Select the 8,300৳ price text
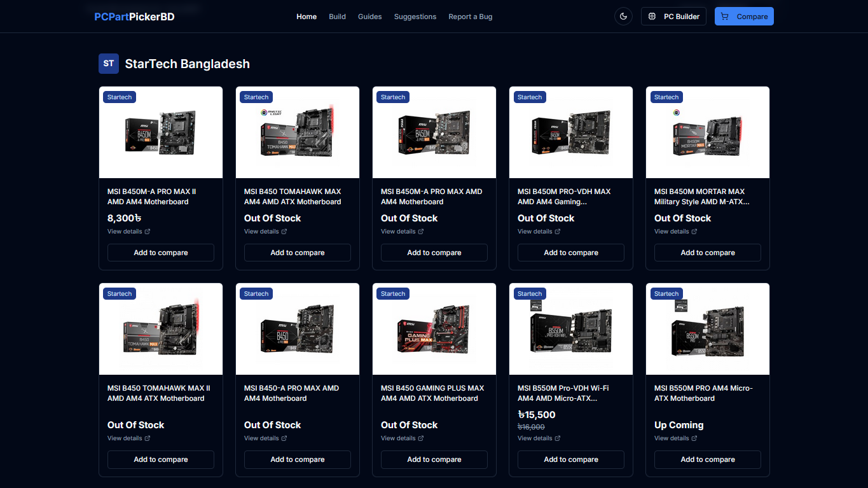Viewport: 868px width, 488px height. (x=124, y=218)
